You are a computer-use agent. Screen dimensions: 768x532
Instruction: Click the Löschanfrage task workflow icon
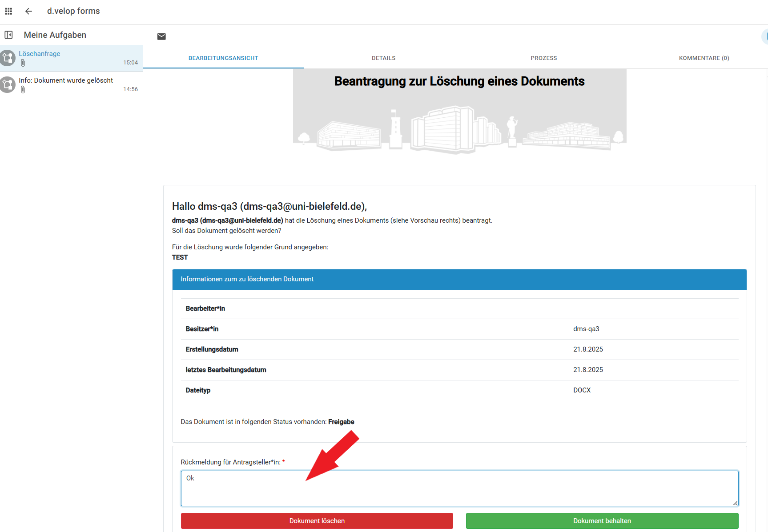pyautogui.click(x=8, y=58)
